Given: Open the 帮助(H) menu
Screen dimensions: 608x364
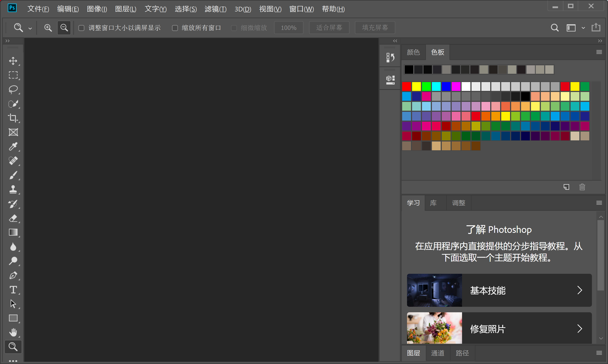Looking at the screenshot, I should pyautogui.click(x=333, y=9).
